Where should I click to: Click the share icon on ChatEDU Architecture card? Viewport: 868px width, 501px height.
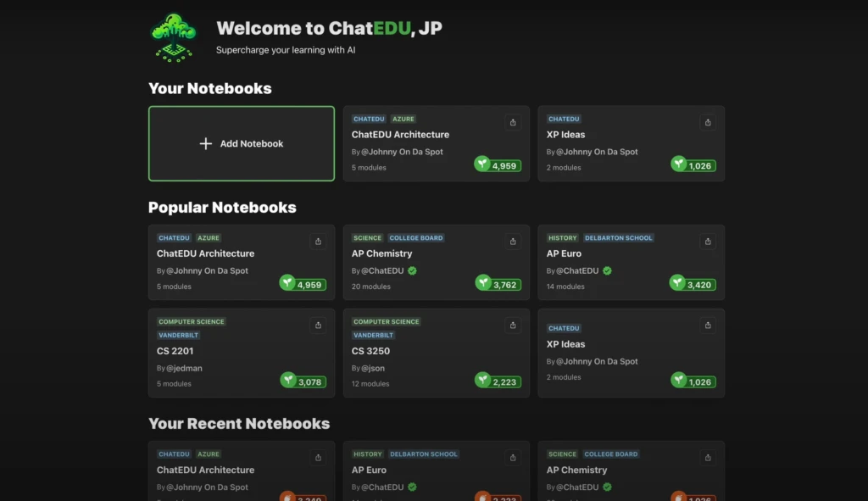pyautogui.click(x=513, y=122)
